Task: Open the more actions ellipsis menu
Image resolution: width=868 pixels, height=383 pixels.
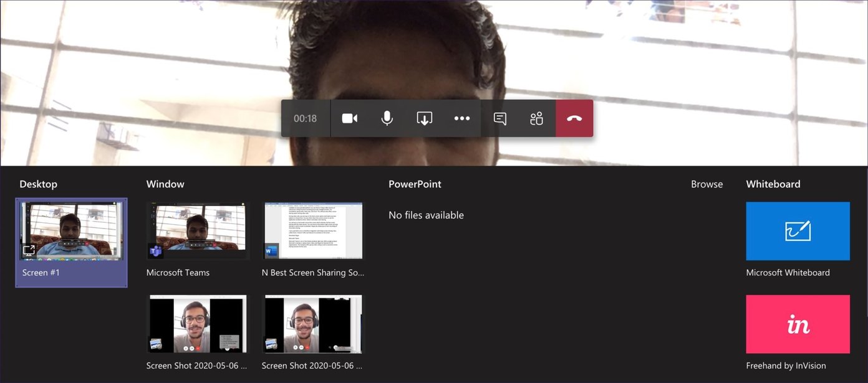Action: (x=461, y=118)
